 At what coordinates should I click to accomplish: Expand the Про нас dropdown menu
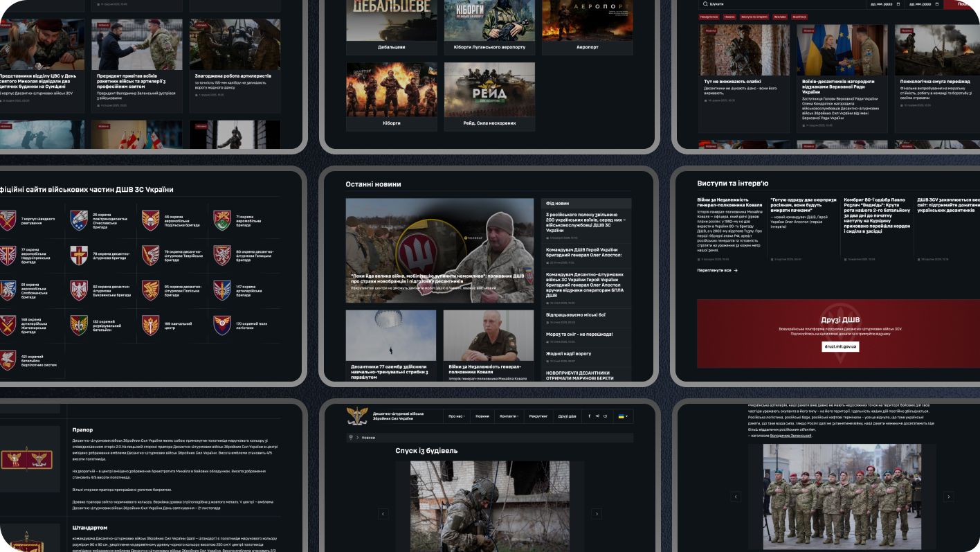pyautogui.click(x=457, y=416)
